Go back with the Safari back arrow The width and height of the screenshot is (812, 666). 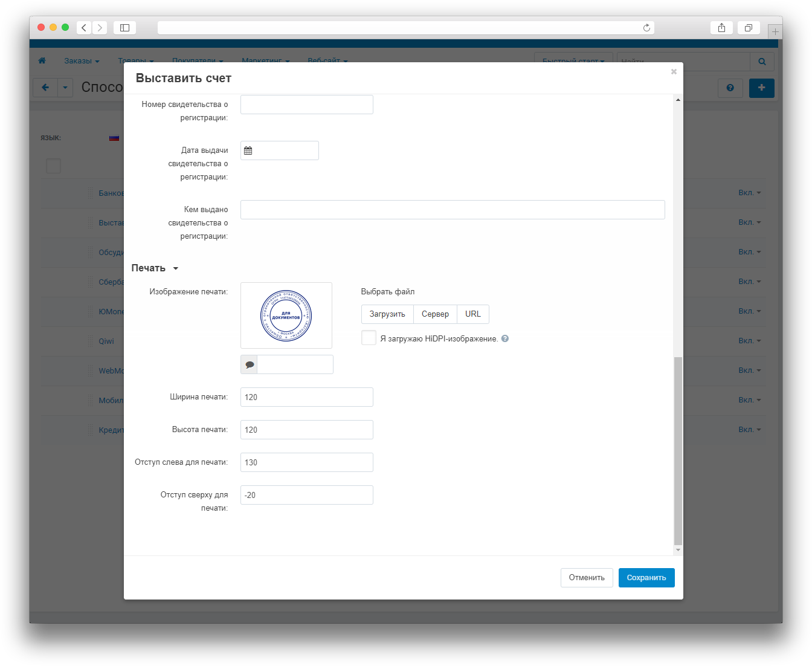click(84, 28)
